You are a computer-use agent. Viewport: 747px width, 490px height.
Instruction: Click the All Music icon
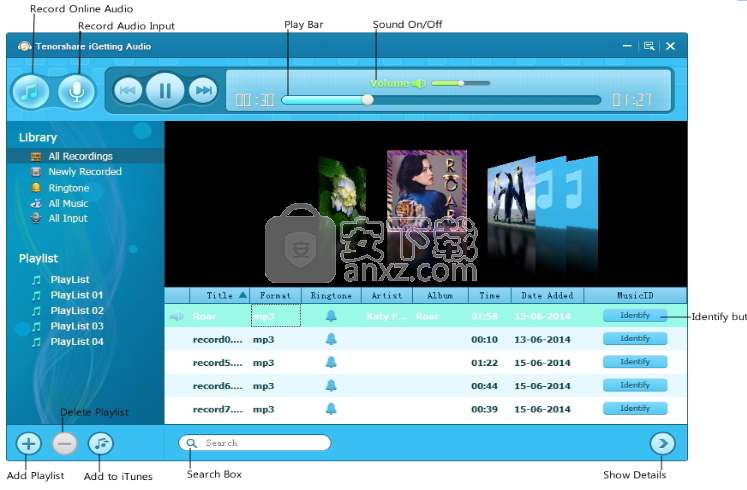[x=36, y=203]
